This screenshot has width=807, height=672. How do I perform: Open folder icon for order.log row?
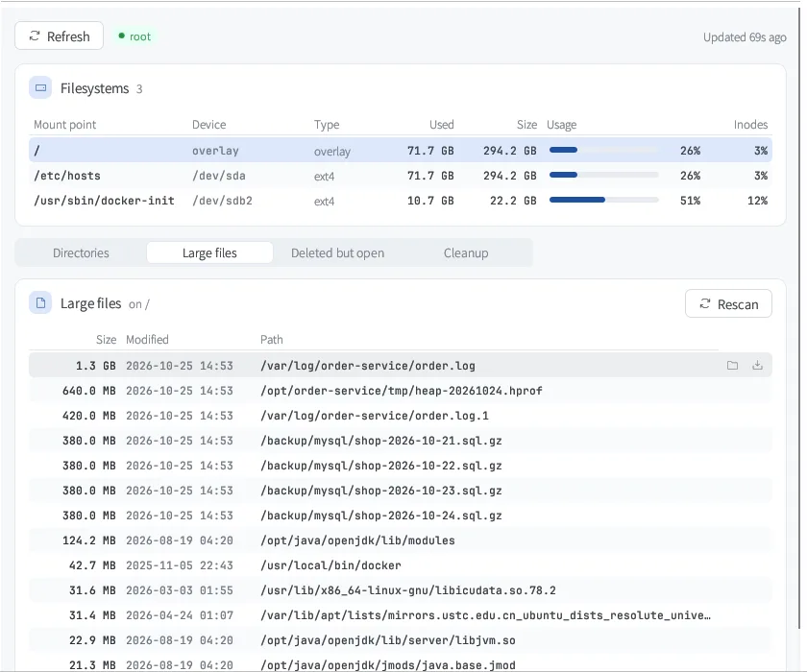[732, 366]
